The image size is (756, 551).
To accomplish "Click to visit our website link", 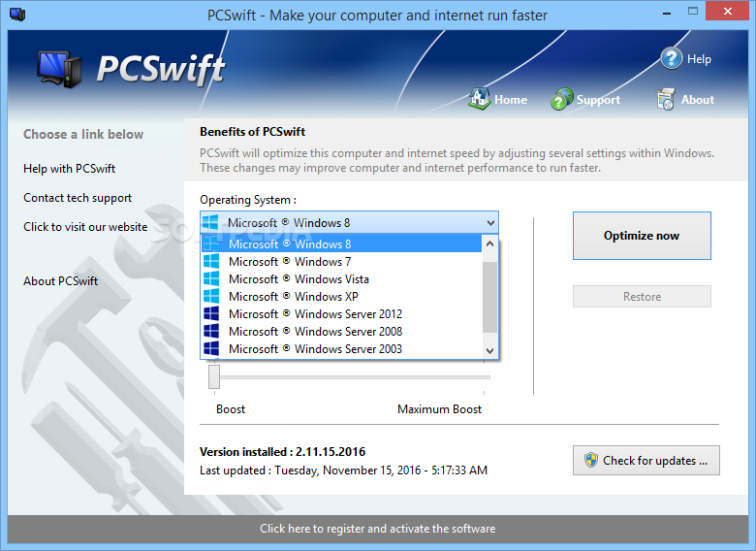I will pos(85,227).
